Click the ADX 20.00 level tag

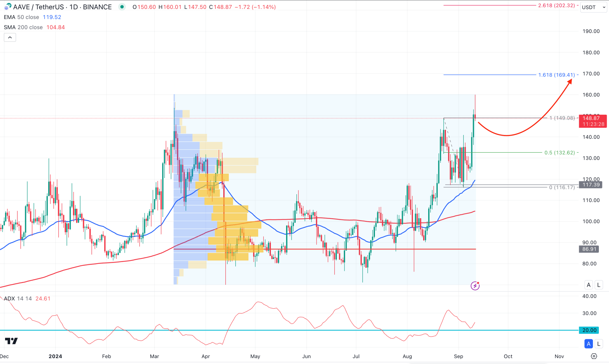[589, 330]
